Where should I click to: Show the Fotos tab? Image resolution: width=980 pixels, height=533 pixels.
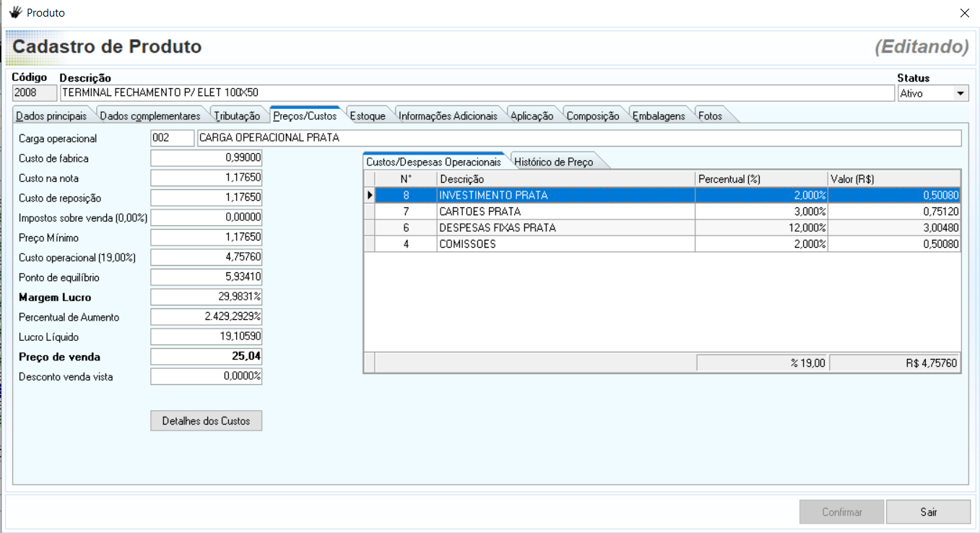(711, 116)
